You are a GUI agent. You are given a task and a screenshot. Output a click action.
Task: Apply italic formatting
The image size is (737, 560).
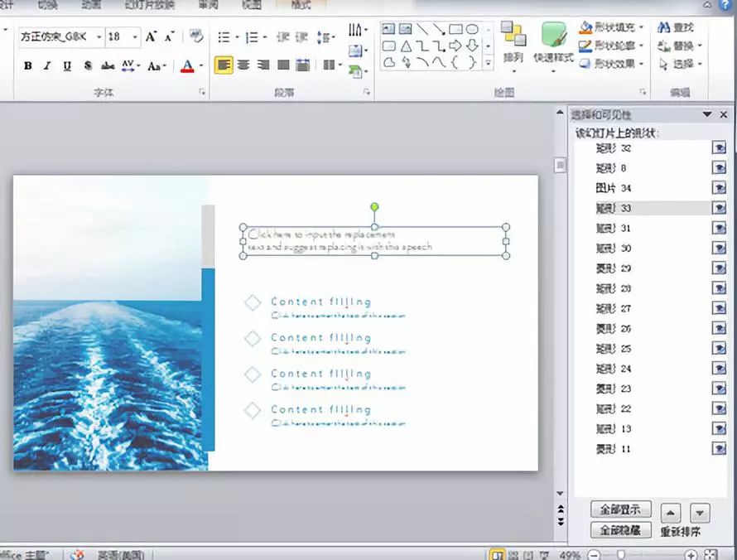47,65
